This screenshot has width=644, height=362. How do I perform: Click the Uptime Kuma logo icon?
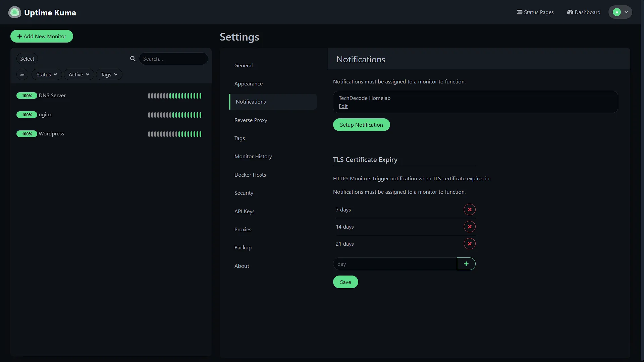(14, 12)
